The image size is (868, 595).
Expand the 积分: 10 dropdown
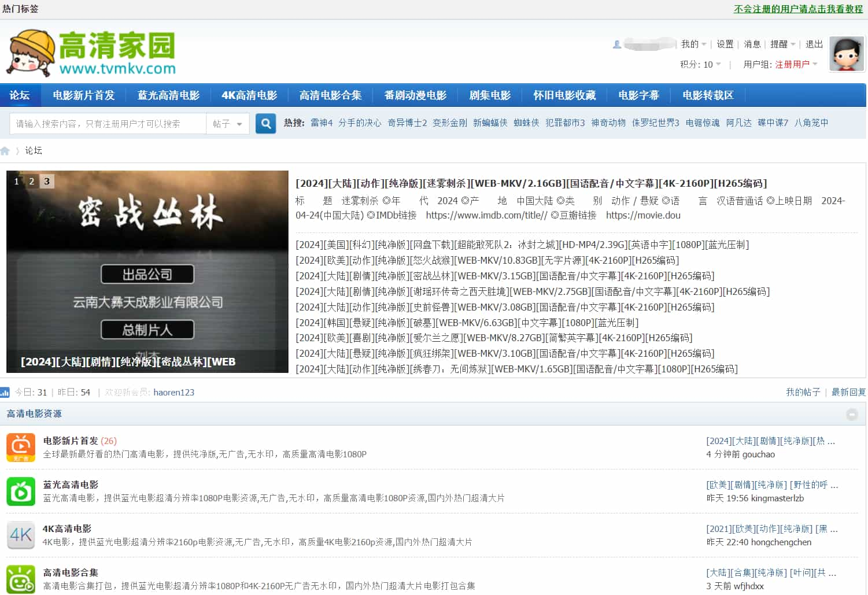700,64
